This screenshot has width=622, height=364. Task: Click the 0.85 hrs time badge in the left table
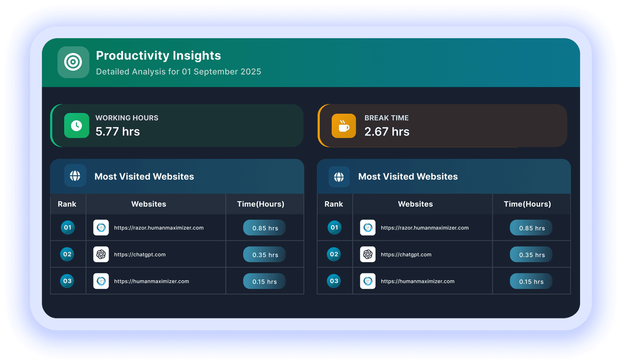coord(264,228)
